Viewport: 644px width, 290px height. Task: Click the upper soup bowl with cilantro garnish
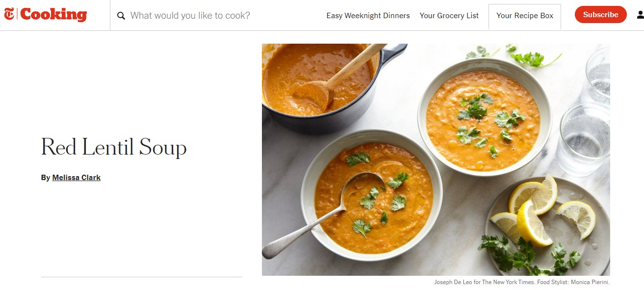click(x=484, y=117)
